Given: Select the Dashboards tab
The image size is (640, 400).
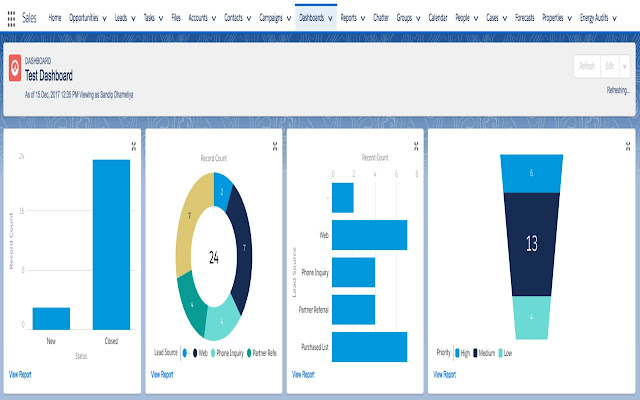Looking at the screenshot, I should point(311,18).
